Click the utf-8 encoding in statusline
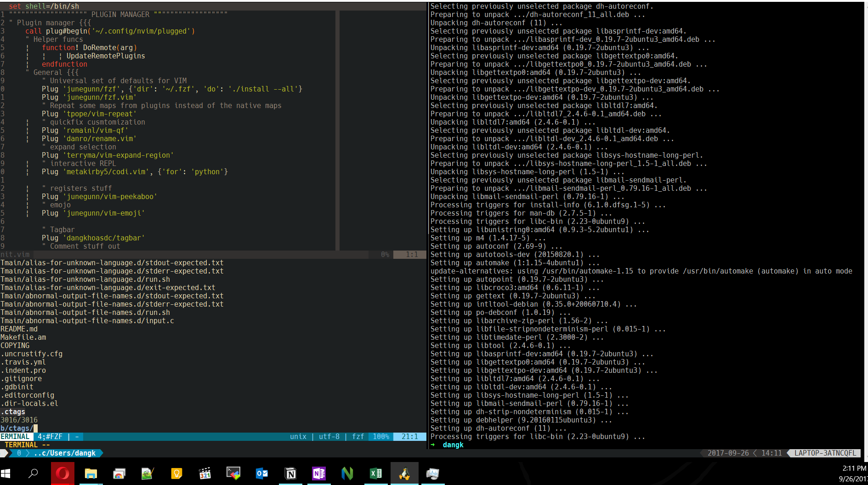 point(329,437)
